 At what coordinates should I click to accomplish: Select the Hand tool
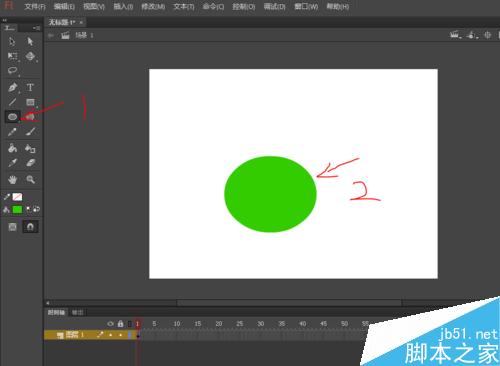tap(12, 180)
